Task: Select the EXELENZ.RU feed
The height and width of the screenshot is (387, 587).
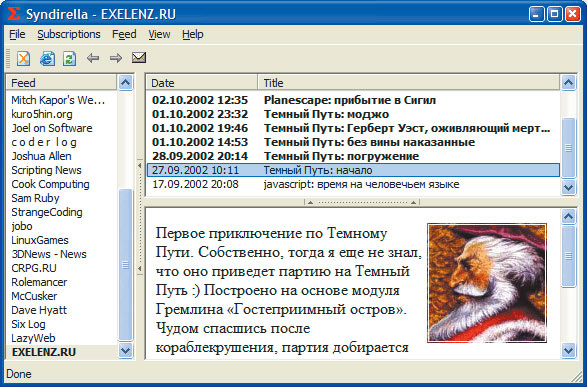Action: point(62,352)
